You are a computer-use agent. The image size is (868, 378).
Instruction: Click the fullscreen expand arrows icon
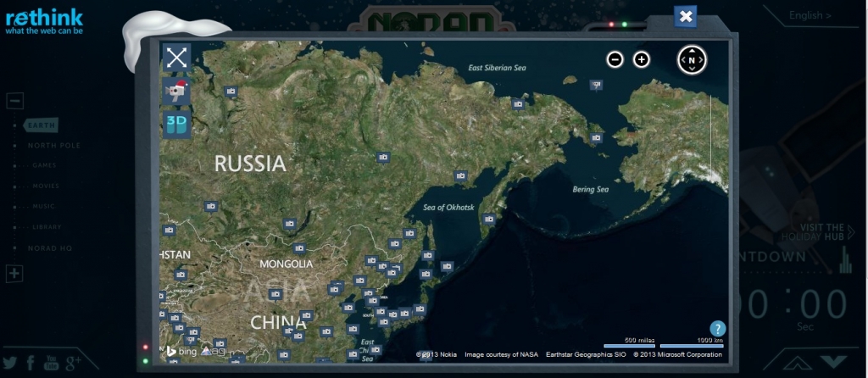(176, 57)
